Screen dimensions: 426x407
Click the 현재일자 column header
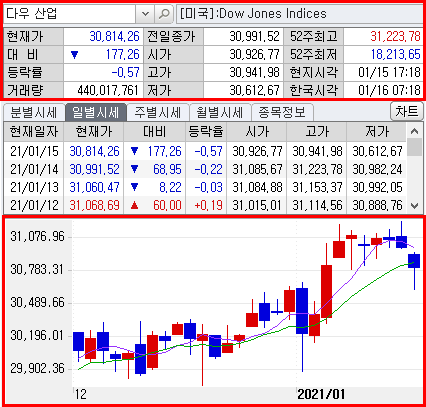(34, 132)
